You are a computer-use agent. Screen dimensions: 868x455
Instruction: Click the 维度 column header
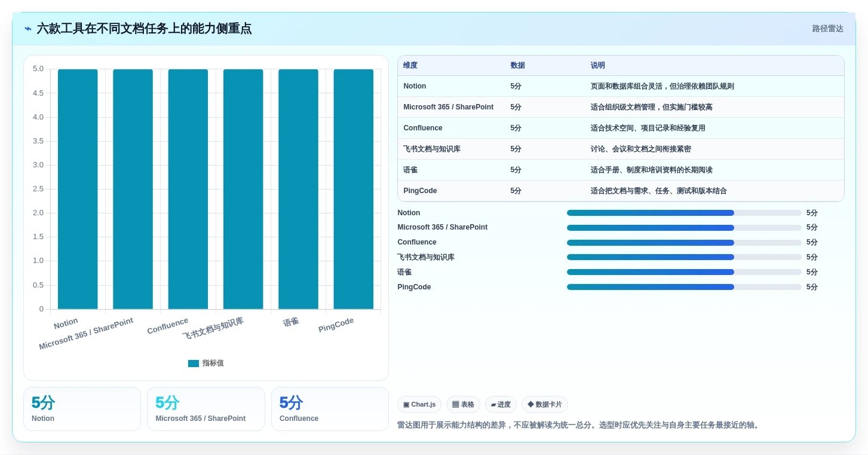[x=410, y=66]
